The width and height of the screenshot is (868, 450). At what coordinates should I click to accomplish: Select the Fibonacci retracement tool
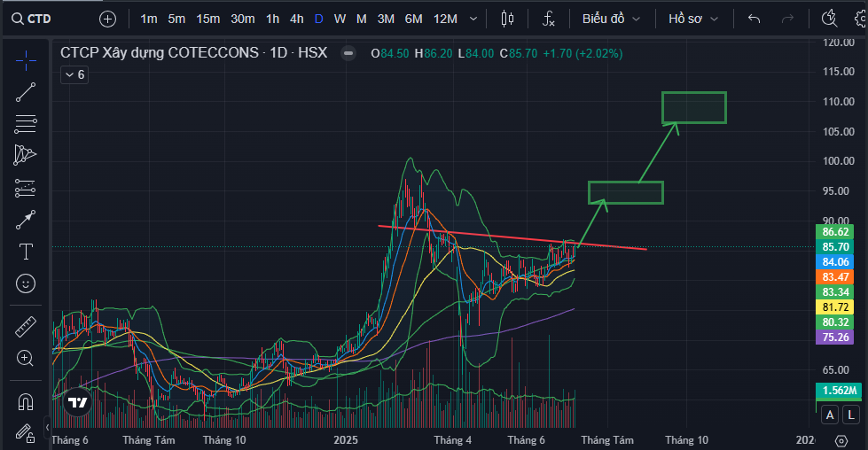[x=26, y=124]
